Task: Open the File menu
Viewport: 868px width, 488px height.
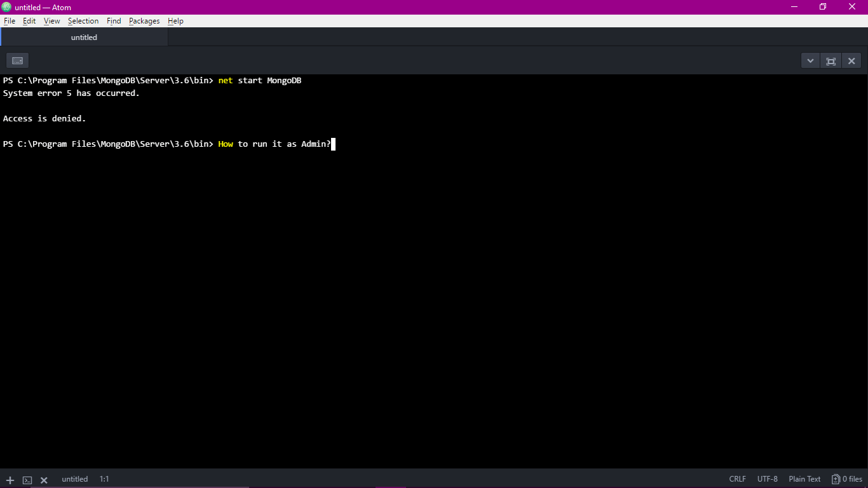Action: coord(10,21)
